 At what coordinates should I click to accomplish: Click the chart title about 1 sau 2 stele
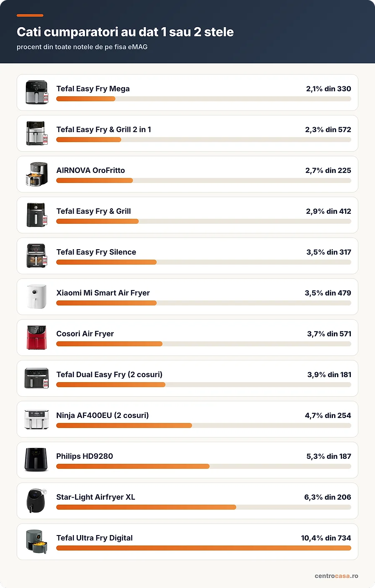[125, 32]
